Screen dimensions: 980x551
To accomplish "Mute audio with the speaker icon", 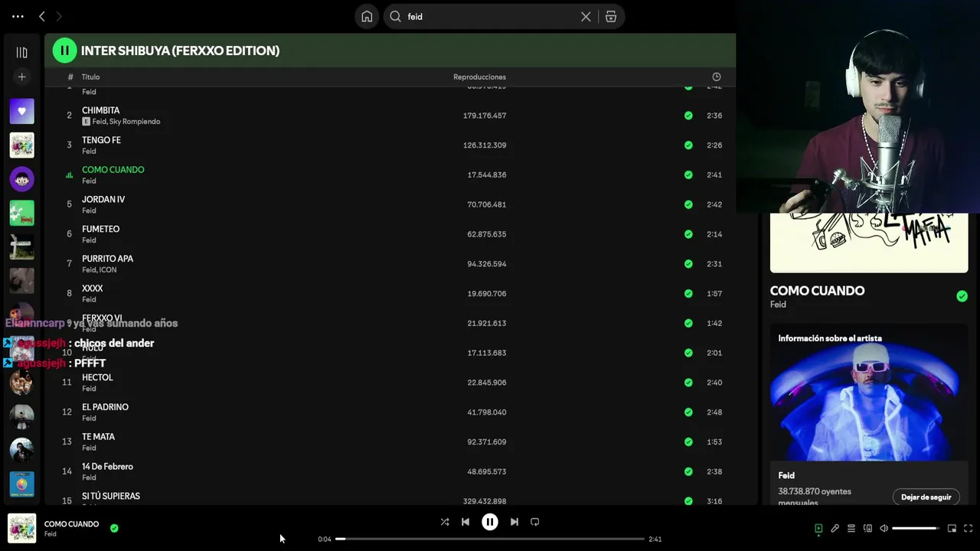I will pos(884,528).
